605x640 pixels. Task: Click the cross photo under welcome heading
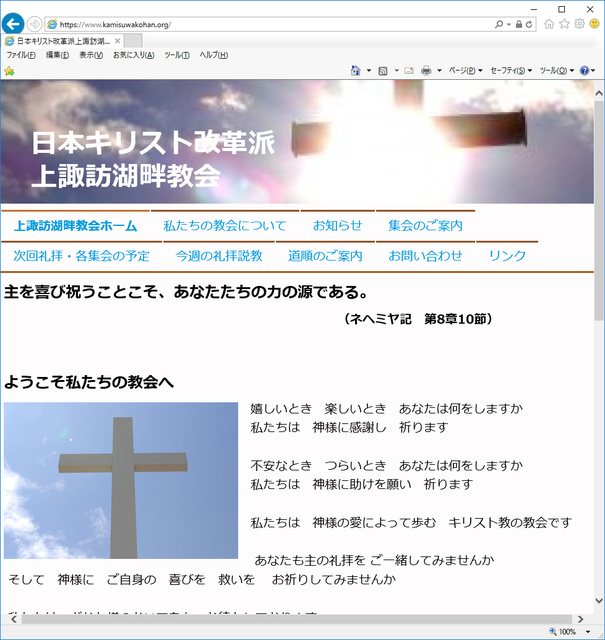click(121, 480)
